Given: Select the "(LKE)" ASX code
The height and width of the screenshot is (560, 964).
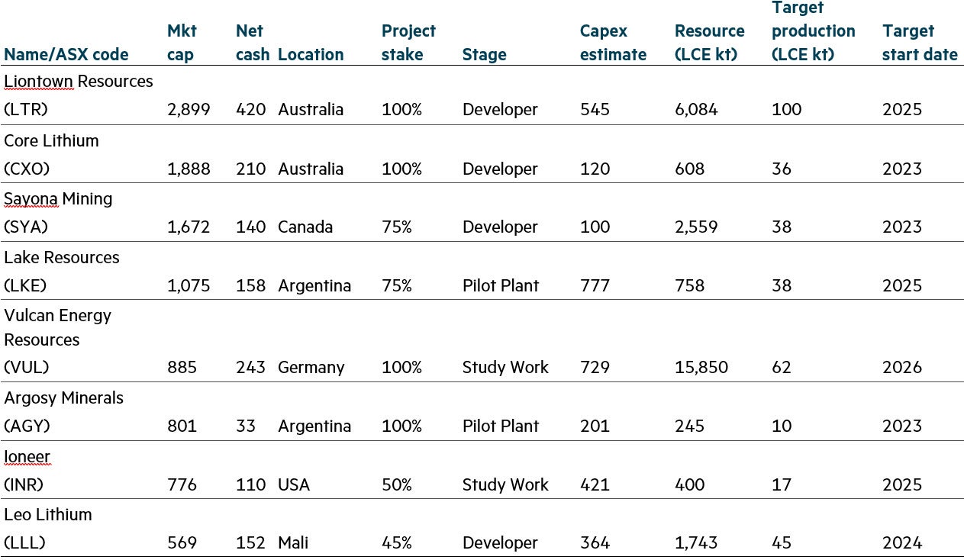Looking at the screenshot, I should [27, 285].
